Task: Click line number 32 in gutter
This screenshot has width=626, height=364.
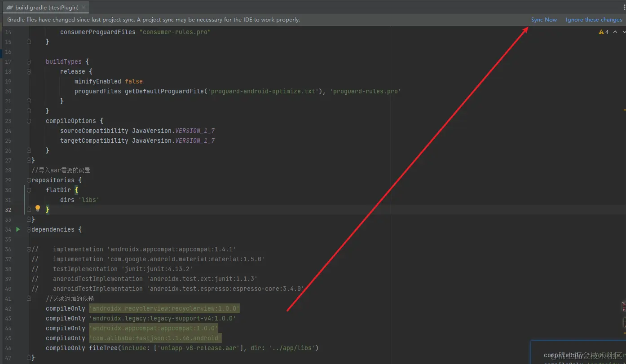Action: [8, 210]
